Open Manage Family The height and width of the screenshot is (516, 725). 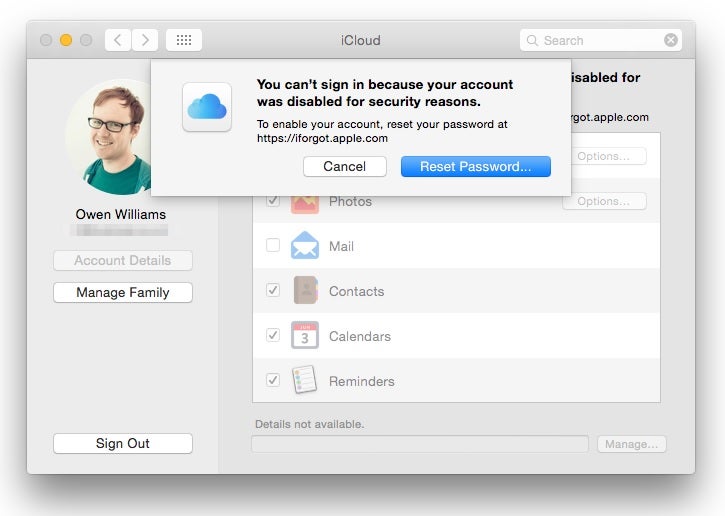coord(123,292)
